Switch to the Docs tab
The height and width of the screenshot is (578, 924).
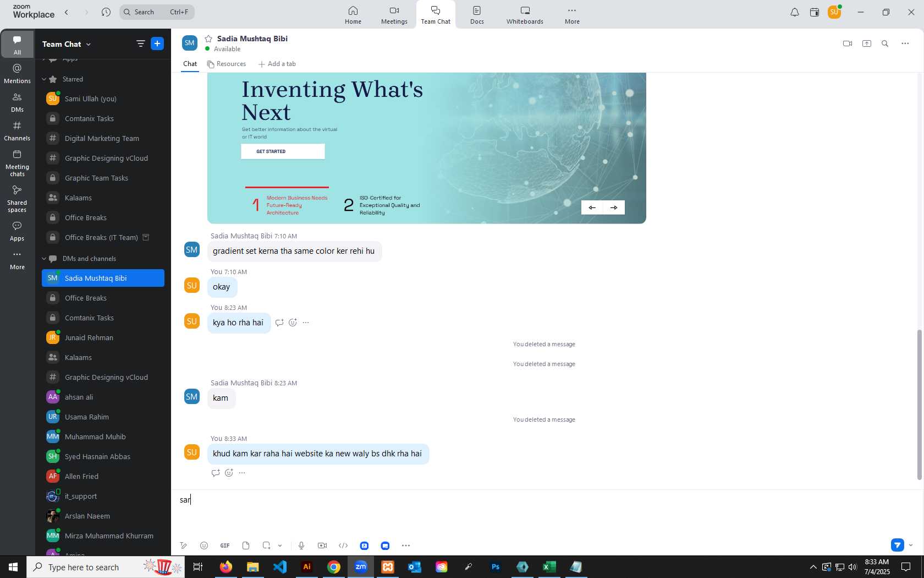(x=477, y=15)
